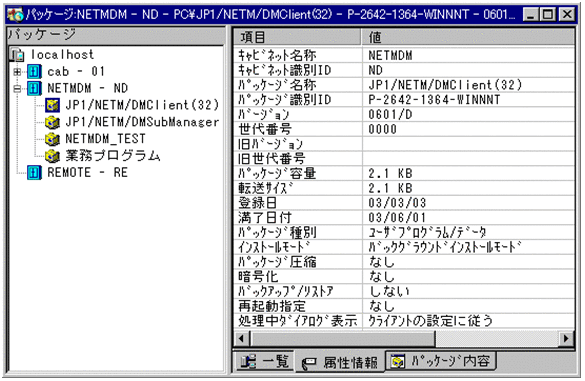Click the 登録日 value 03/03/03
Image resolution: width=585 pixels, height=381 pixels.
[x=397, y=203]
